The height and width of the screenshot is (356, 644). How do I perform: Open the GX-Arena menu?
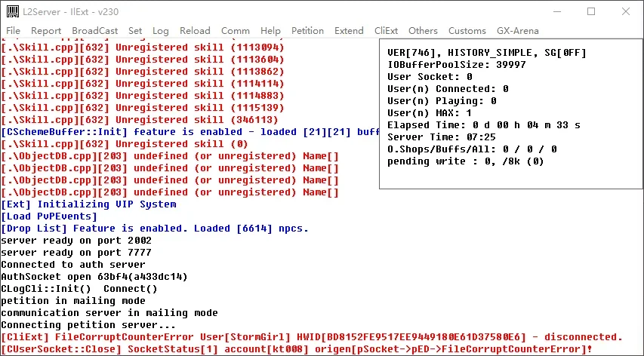pyautogui.click(x=518, y=31)
